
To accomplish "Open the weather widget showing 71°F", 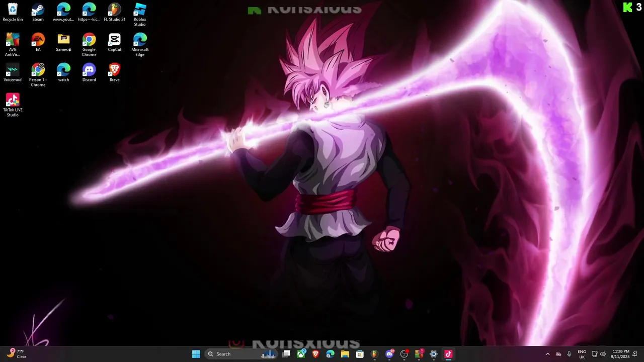I will (16, 354).
